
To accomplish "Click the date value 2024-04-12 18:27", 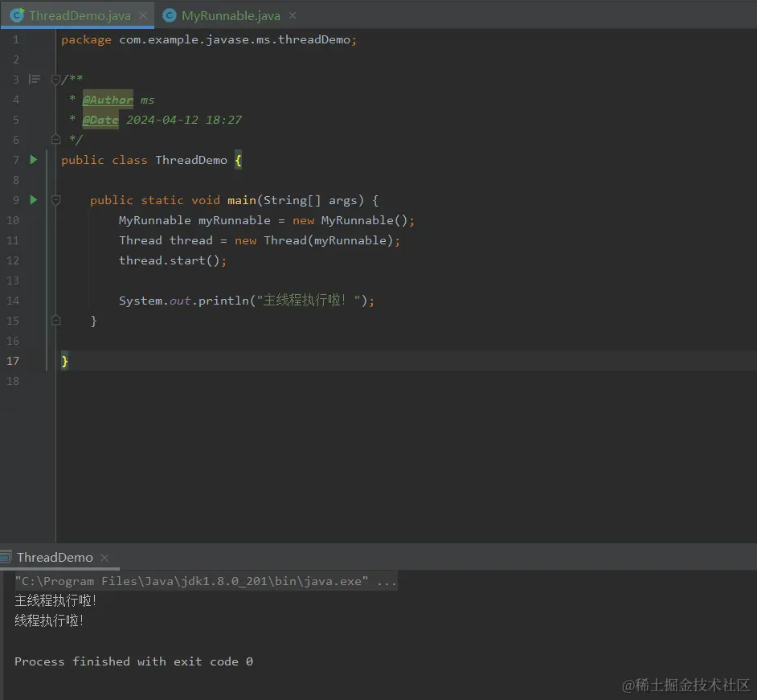I will click(x=184, y=120).
